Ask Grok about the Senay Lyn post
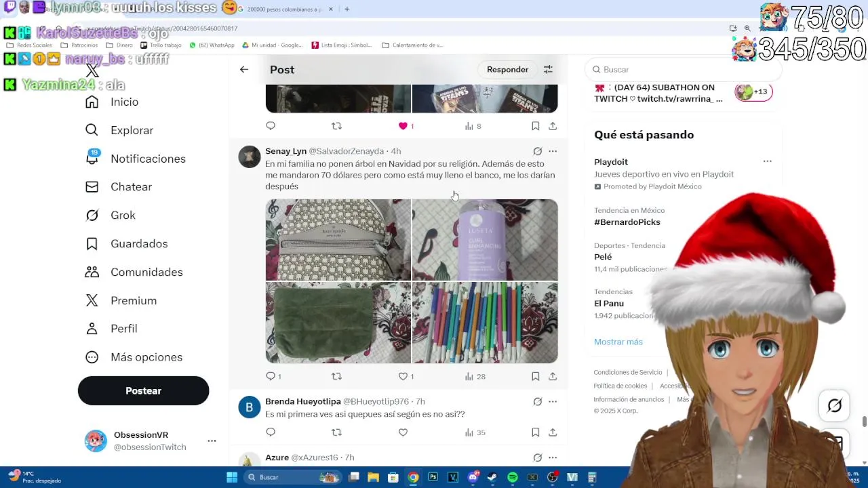Image resolution: width=868 pixels, height=488 pixels. coord(537,151)
